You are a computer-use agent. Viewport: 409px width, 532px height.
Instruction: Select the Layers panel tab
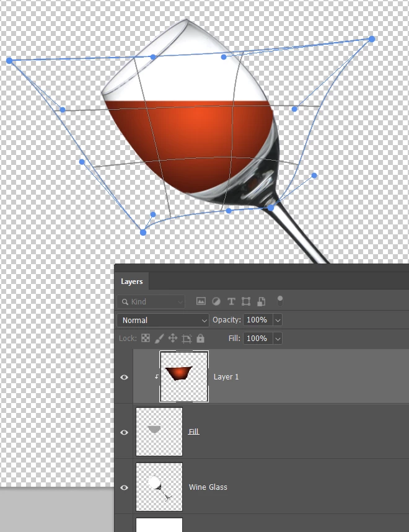tap(131, 282)
